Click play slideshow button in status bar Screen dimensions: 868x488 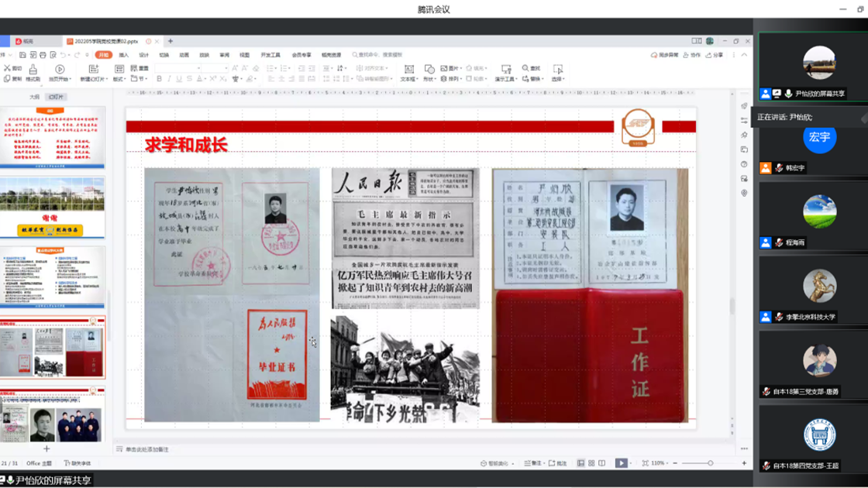tap(621, 463)
